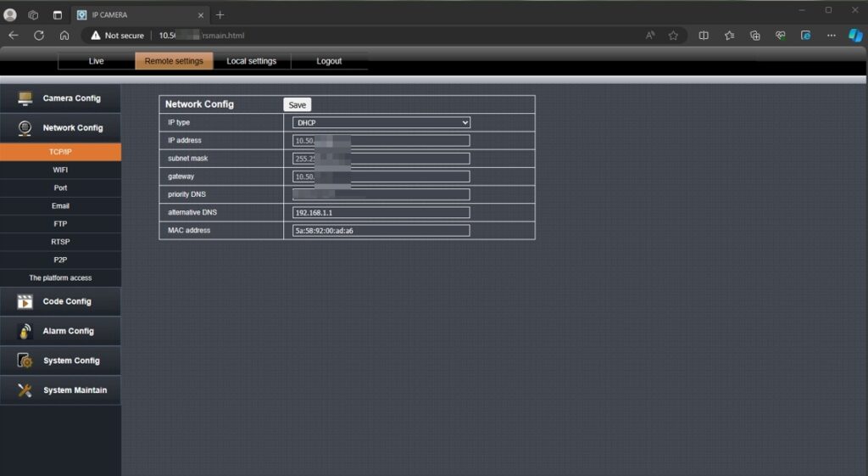Open System Maintain tools section
868x476 pixels.
coord(60,390)
